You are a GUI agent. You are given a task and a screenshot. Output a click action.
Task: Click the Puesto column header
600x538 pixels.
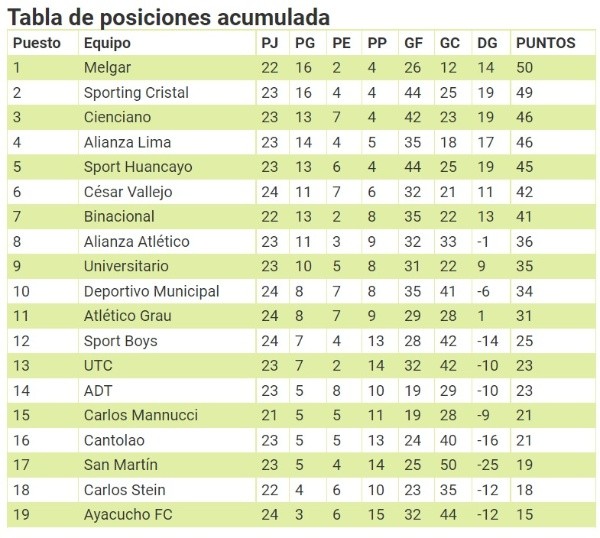(x=37, y=43)
